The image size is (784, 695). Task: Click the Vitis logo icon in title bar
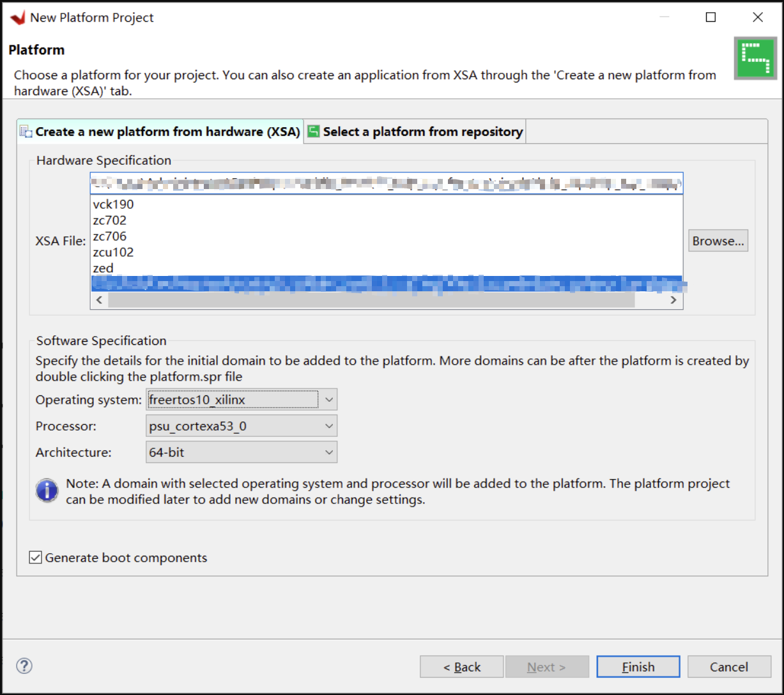tap(17, 18)
